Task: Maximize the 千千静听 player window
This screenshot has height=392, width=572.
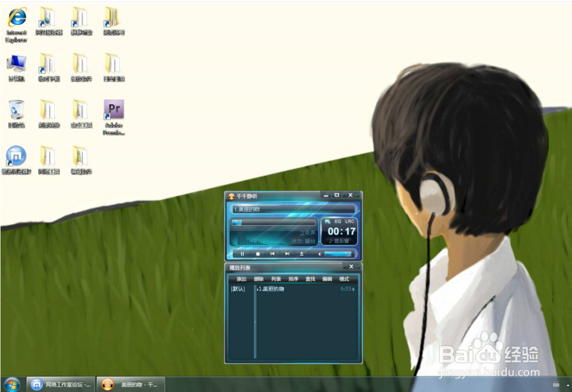Action: (x=337, y=195)
